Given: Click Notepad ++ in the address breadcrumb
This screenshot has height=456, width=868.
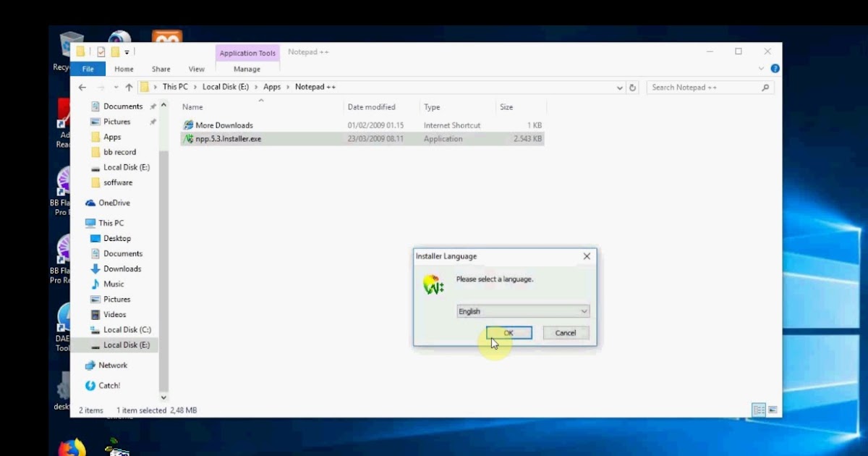Looking at the screenshot, I should (x=315, y=87).
